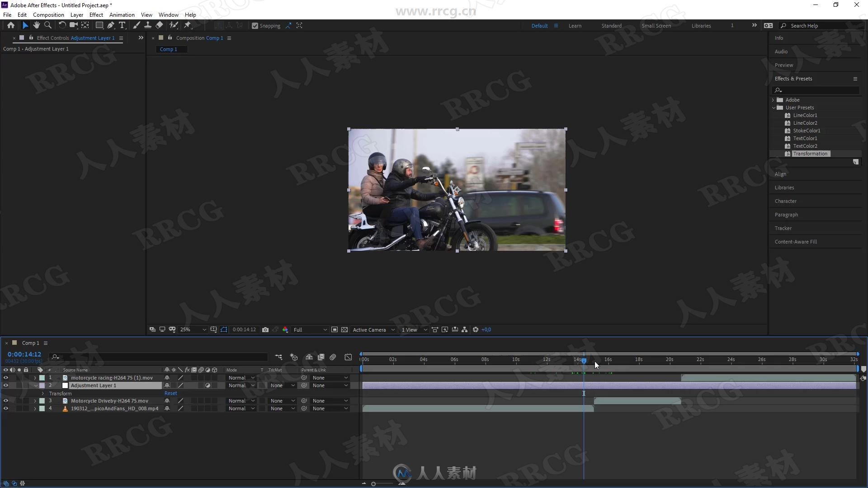
Task: Drag the timeline playhead at 14s mark
Action: tap(584, 359)
